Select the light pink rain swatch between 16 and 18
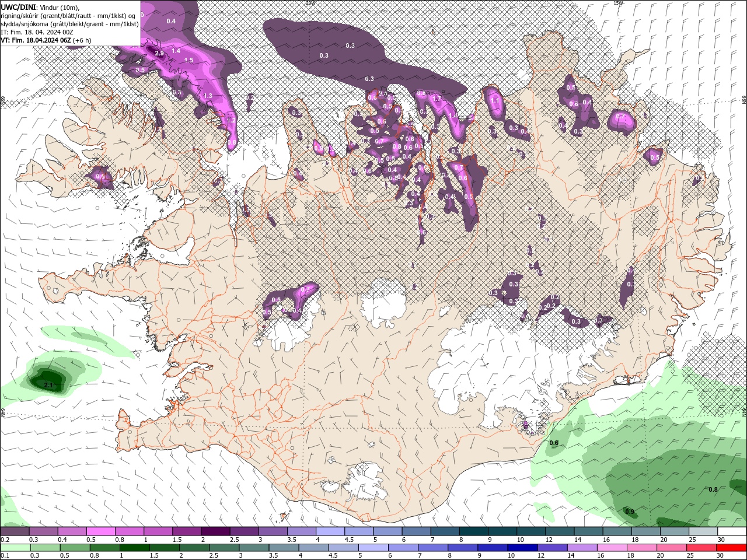Viewport: 747px width, 560px height. (612, 548)
